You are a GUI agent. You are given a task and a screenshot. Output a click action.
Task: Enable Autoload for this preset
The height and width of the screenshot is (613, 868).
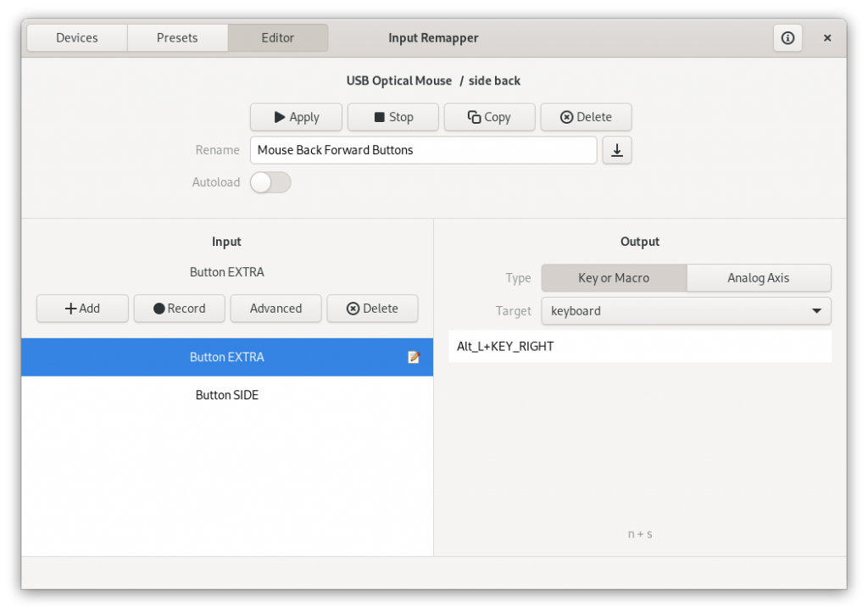pos(270,182)
